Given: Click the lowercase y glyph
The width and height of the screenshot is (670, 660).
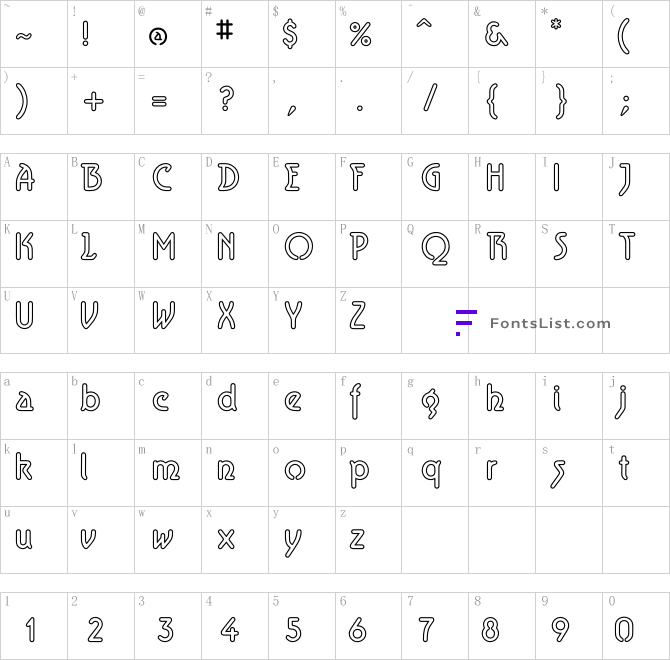Looking at the screenshot, I should [293, 543].
